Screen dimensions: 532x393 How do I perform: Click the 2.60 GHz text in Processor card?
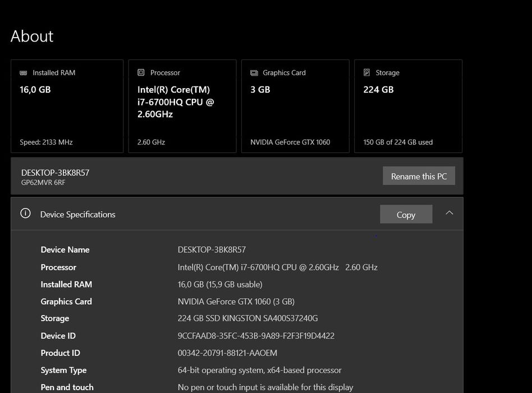click(x=151, y=142)
